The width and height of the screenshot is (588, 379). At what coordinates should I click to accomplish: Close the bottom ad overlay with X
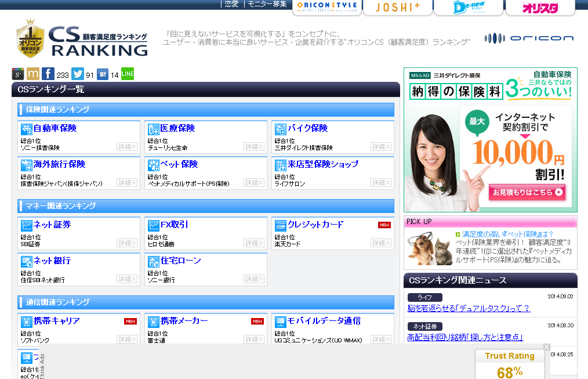(x=546, y=347)
